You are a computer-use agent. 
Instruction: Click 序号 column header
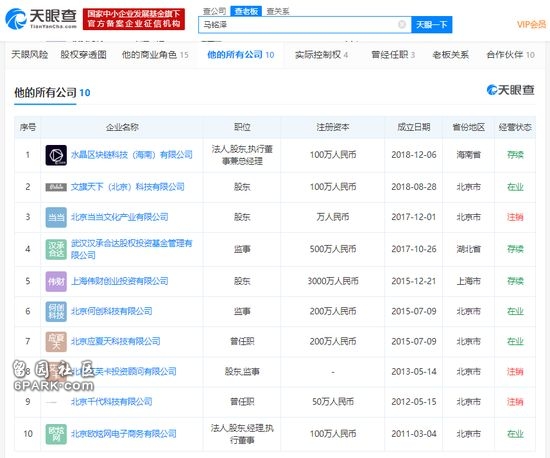click(28, 127)
